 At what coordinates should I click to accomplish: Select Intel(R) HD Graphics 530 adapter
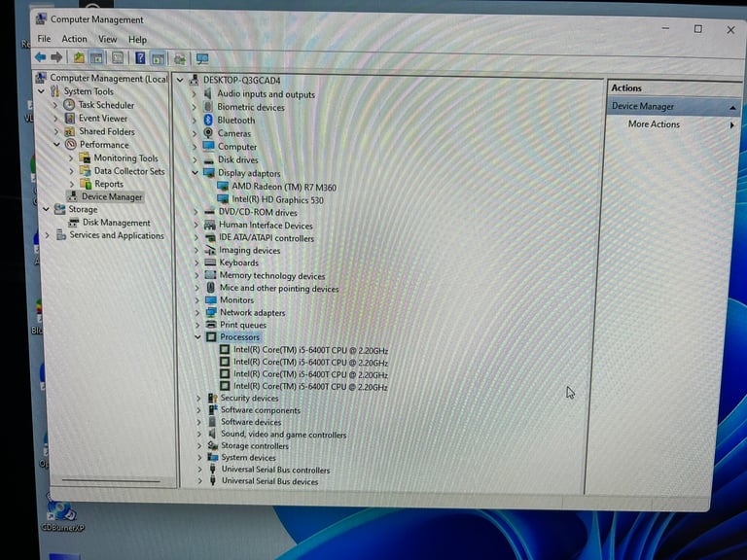277,200
